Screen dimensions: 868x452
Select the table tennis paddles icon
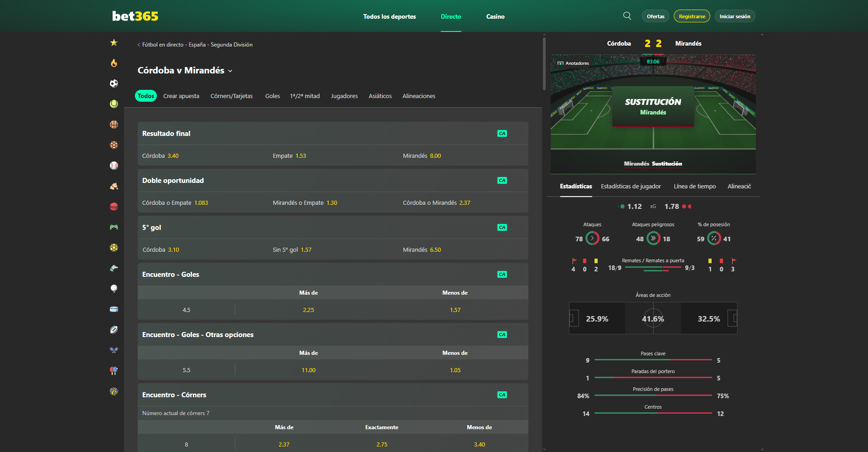coord(114,371)
